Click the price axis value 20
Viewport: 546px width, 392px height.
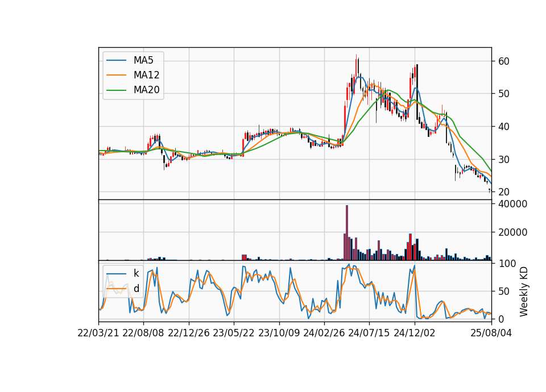(x=504, y=192)
